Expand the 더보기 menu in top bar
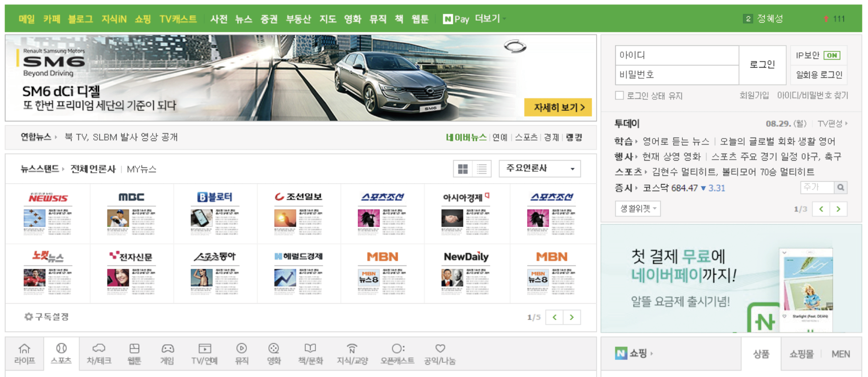This screenshot has height=377, width=868. (490, 19)
